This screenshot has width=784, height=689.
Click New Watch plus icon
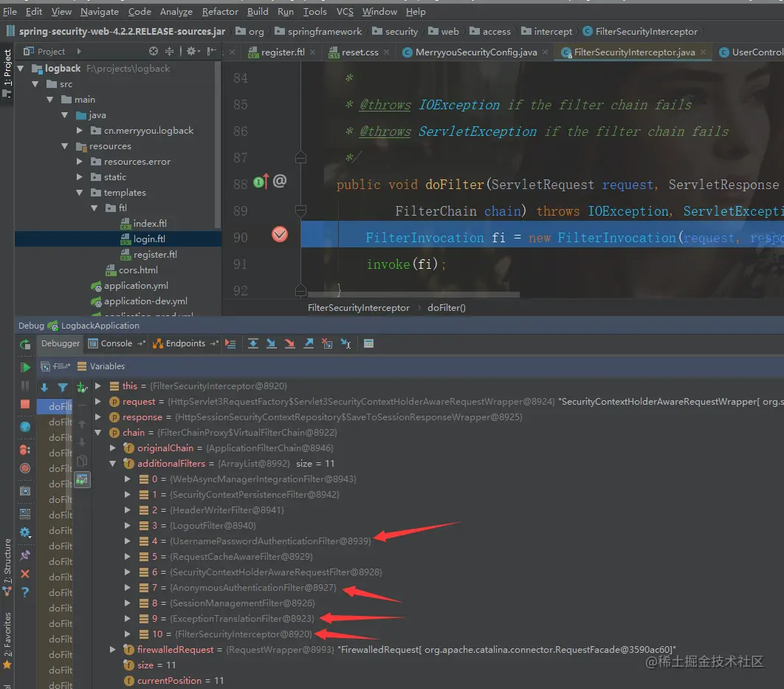click(82, 388)
